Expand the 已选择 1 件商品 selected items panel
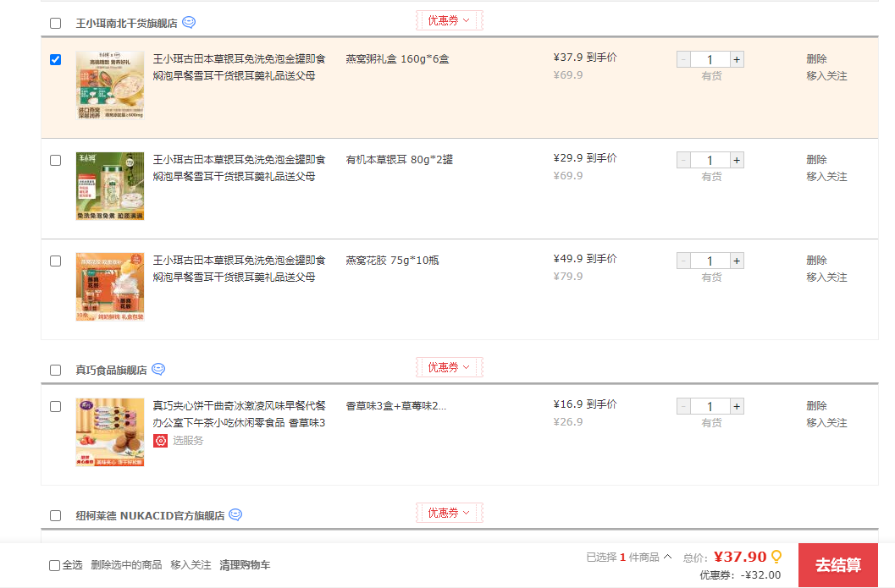 [629, 557]
